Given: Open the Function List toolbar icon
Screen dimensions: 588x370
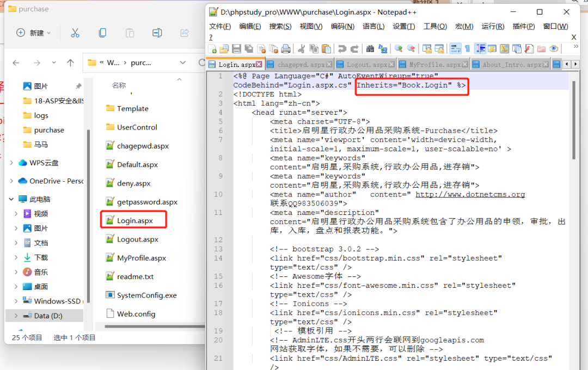Looking at the screenshot, I should click(x=529, y=49).
